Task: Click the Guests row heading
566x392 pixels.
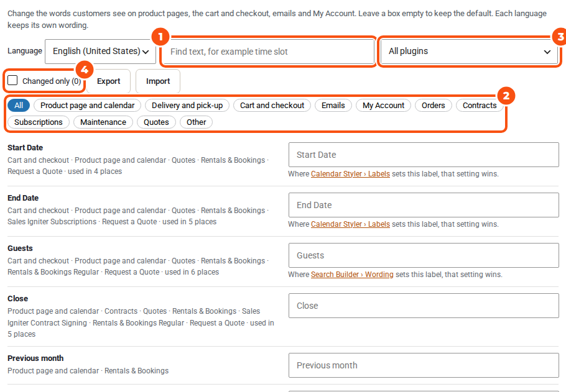Action: click(20, 248)
